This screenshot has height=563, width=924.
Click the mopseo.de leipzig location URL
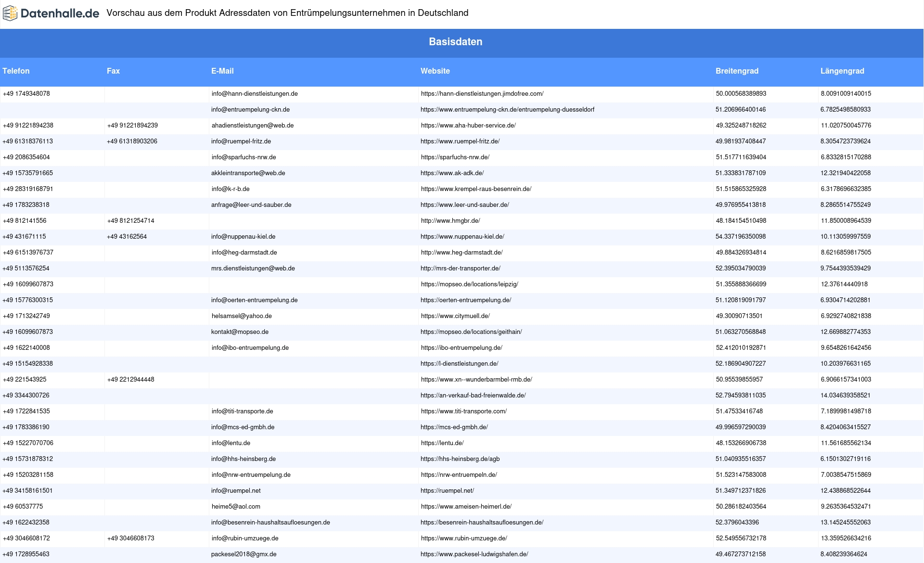pos(470,284)
